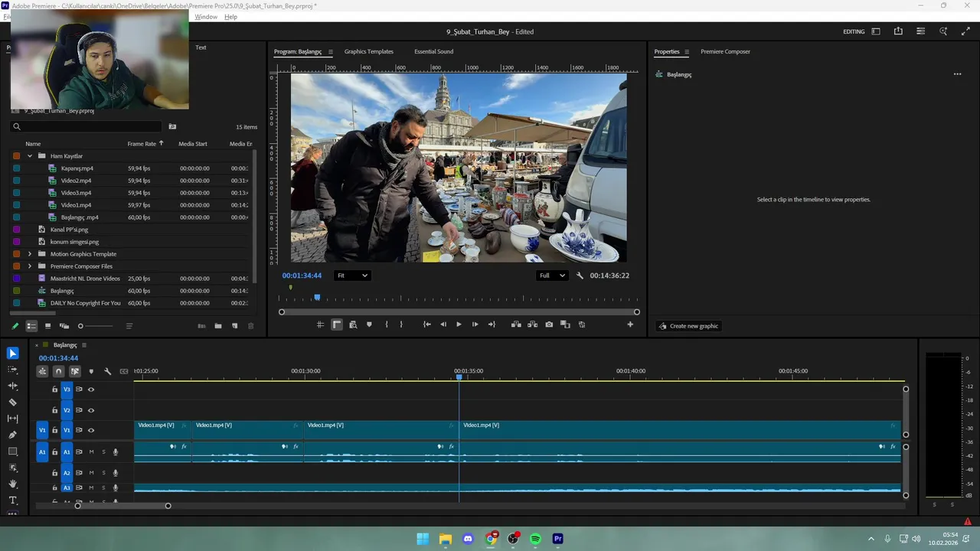Screen dimensions: 980x551
Task: Toggle the lock on track V2
Action: [x=54, y=410]
